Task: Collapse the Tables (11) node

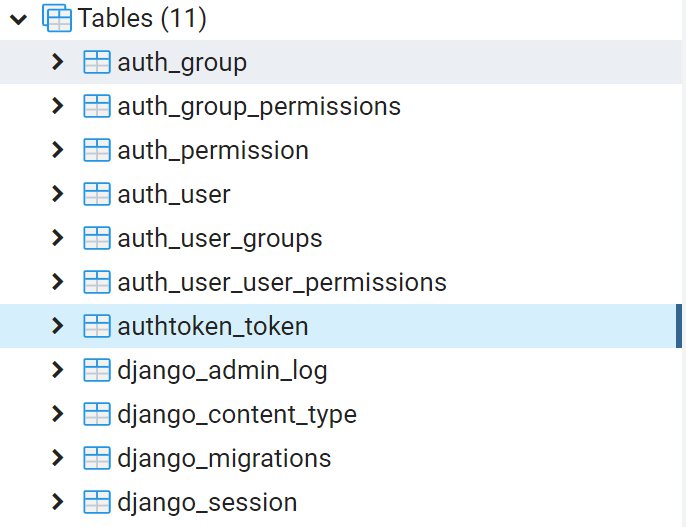Action: coord(17,19)
